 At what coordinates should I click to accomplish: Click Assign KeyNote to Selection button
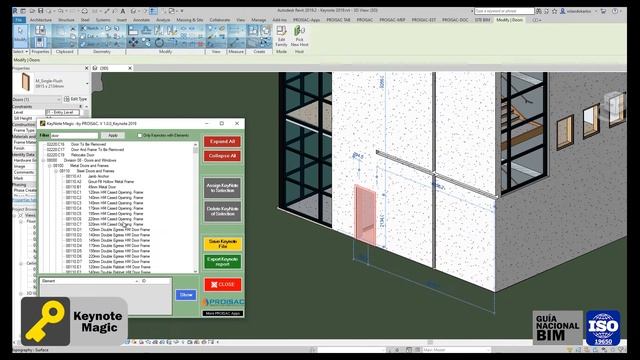pos(222,188)
